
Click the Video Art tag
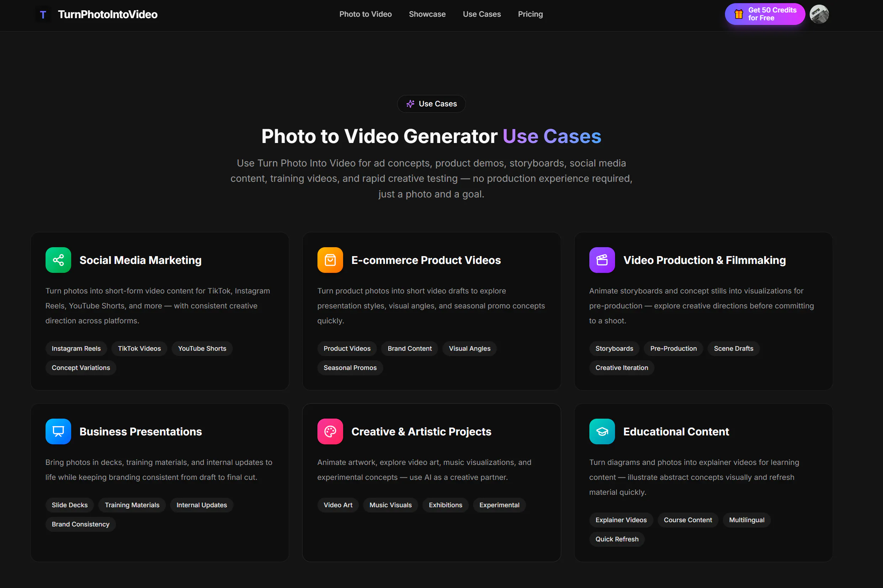(338, 505)
